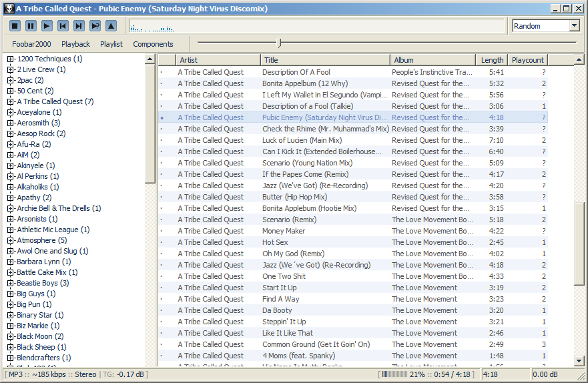Click the Open/eject file button

tap(111, 26)
